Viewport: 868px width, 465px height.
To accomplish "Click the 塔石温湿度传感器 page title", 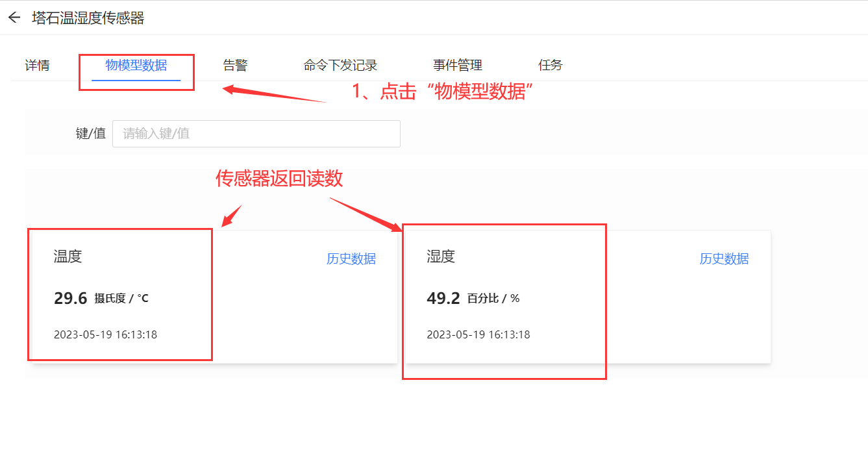I will 88,18.
